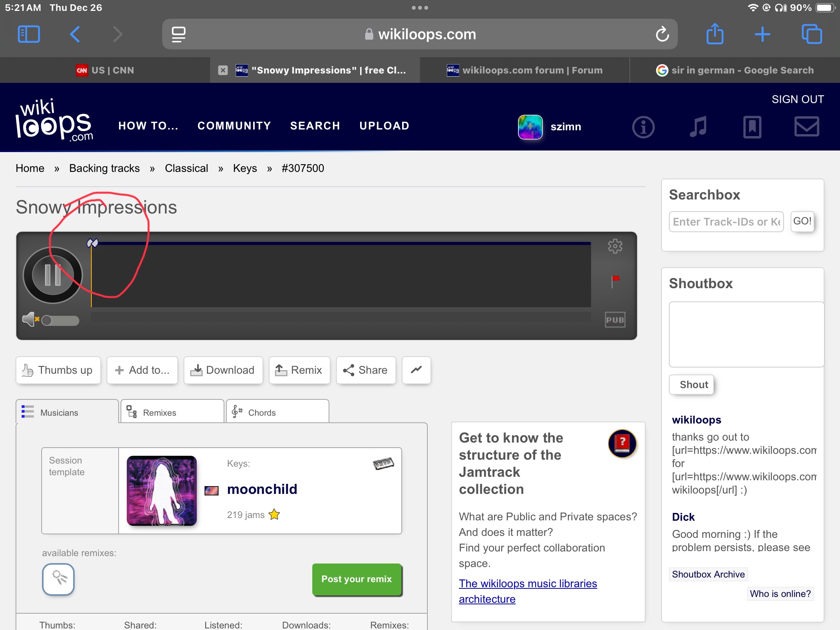
Task: Pause the Snowy Impressions track
Action: click(52, 275)
